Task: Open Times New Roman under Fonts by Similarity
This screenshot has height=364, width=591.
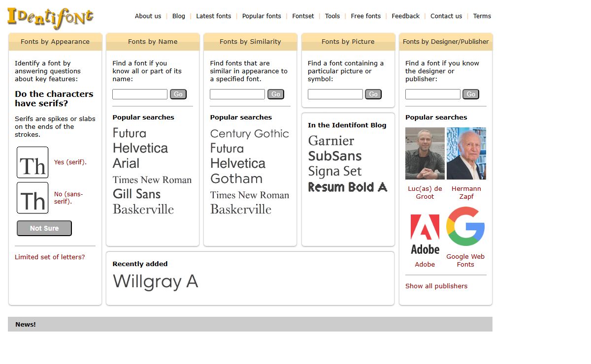Action: pos(250,195)
